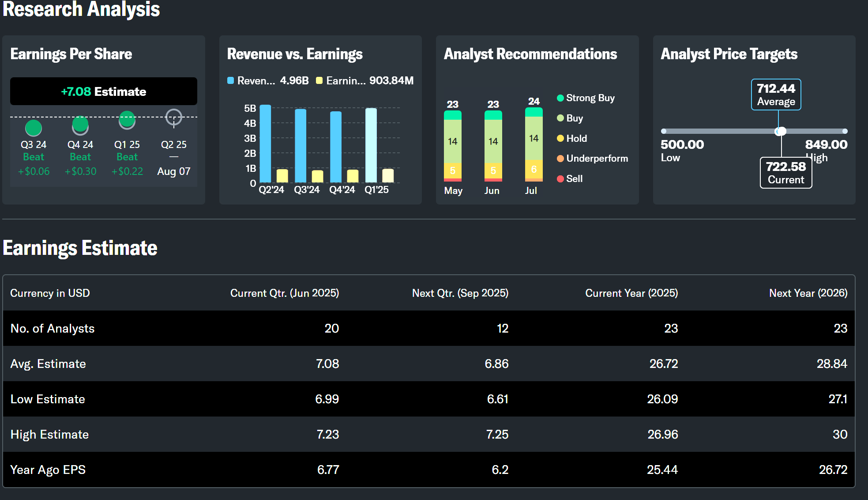
Task: Click the Strong Buy legend dot
Action: 560,98
